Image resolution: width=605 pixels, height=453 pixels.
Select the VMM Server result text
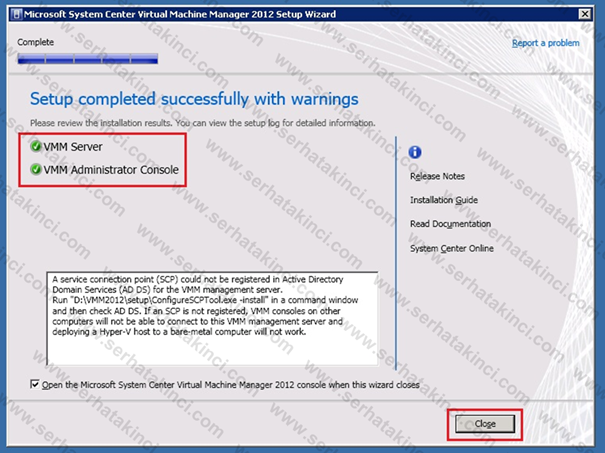pyautogui.click(x=73, y=147)
